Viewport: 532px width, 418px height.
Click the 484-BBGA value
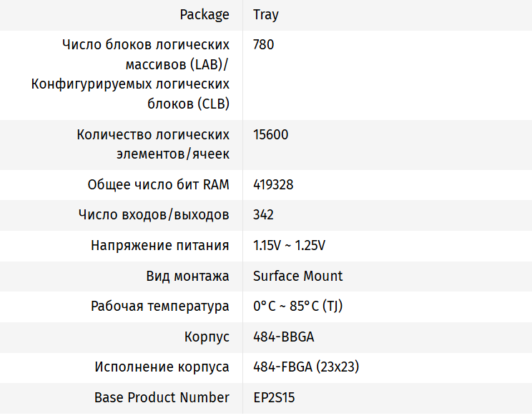(x=284, y=337)
